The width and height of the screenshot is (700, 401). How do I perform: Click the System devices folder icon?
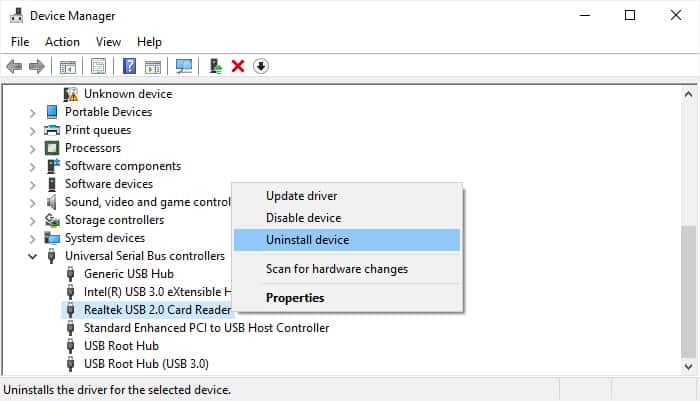click(52, 238)
